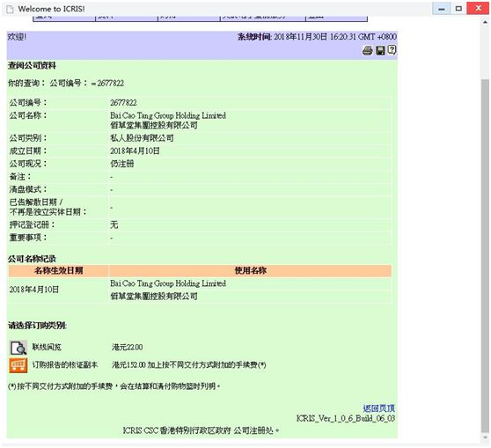Click the 欢迎! greeting text

pyautogui.click(x=17, y=37)
